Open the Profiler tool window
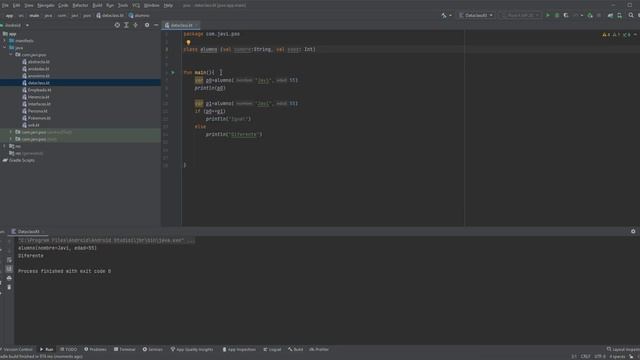 point(319,349)
